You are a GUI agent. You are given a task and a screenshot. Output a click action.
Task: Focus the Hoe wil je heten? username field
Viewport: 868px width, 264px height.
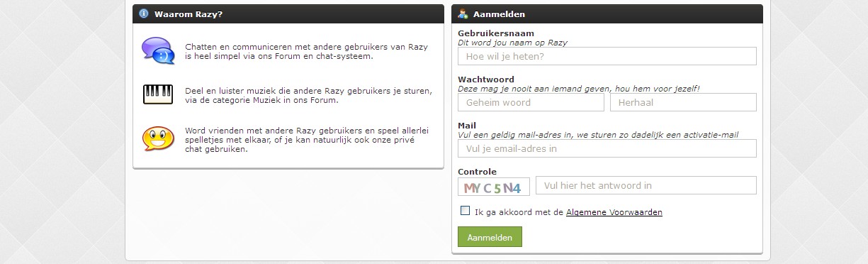click(607, 56)
